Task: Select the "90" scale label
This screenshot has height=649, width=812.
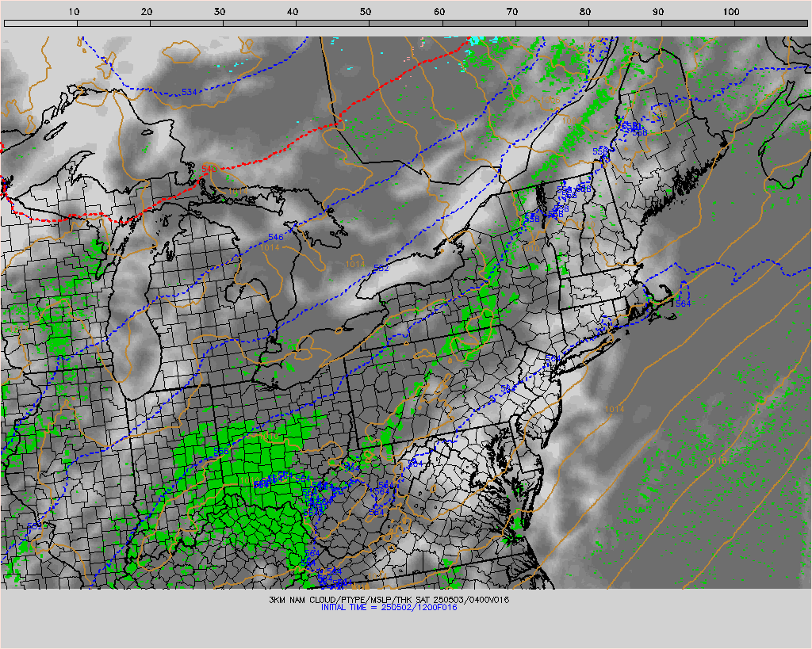Action: pyautogui.click(x=658, y=12)
